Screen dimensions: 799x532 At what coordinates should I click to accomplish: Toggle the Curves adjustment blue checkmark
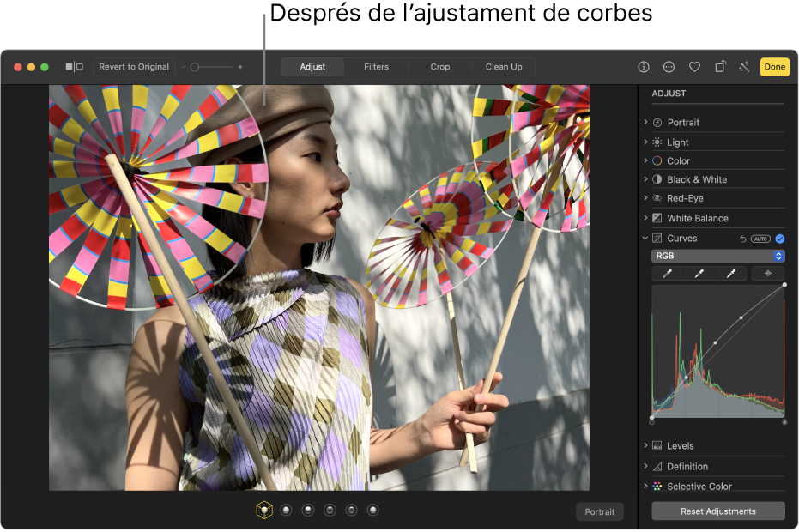coord(779,239)
